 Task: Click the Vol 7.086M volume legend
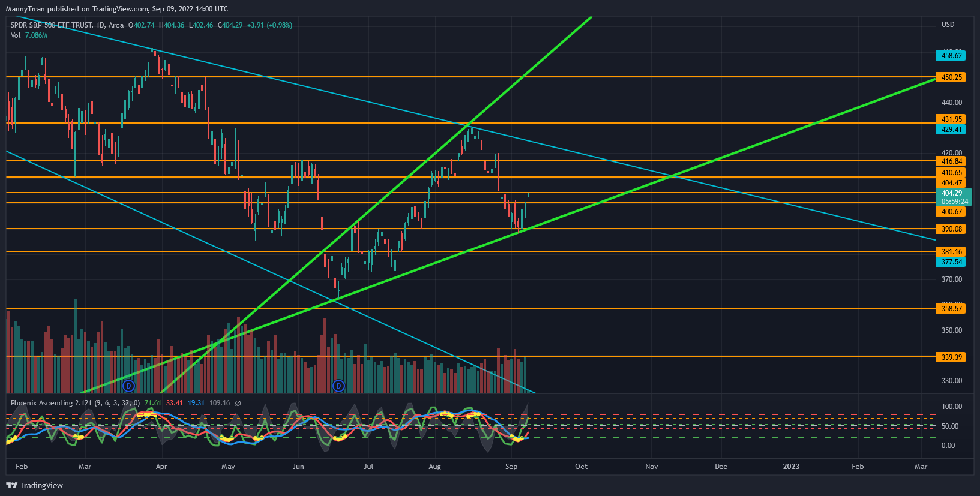click(x=29, y=35)
